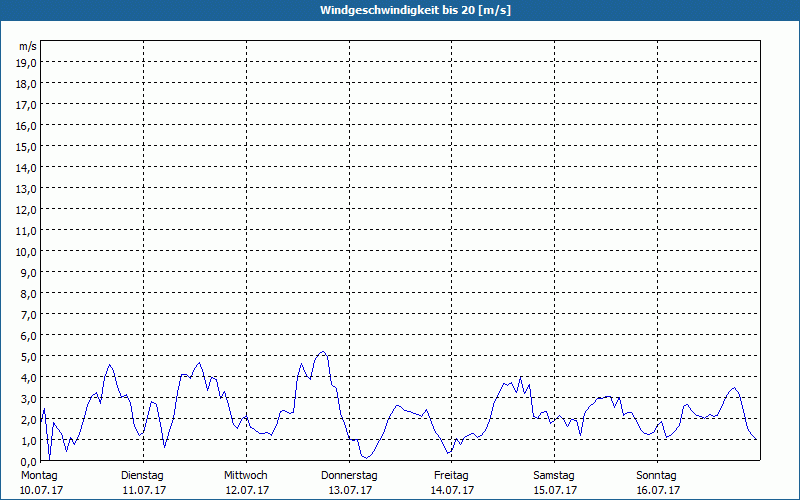Select the 19,0 y-axis value label
Viewport: 800px width, 500px height.
pos(27,62)
